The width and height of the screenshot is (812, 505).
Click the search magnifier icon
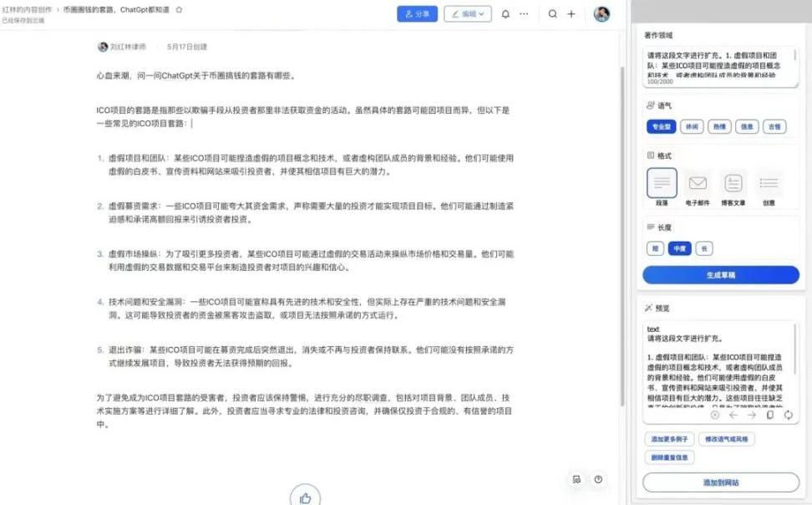pyautogui.click(x=553, y=14)
